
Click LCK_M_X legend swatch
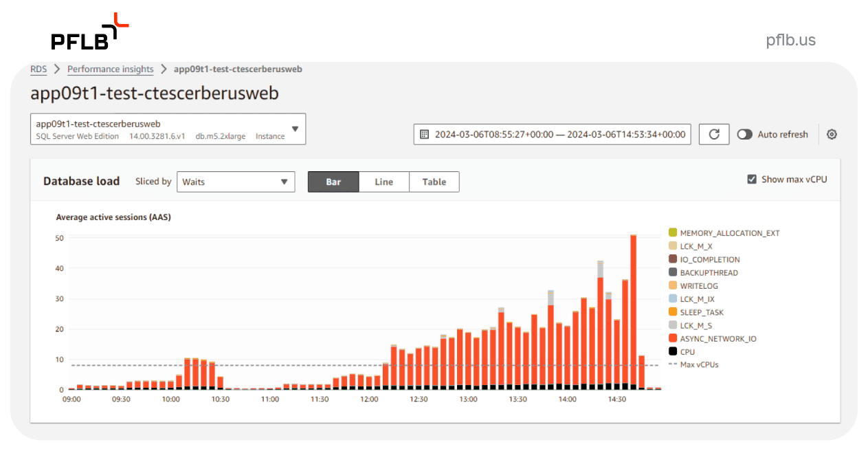673,246
